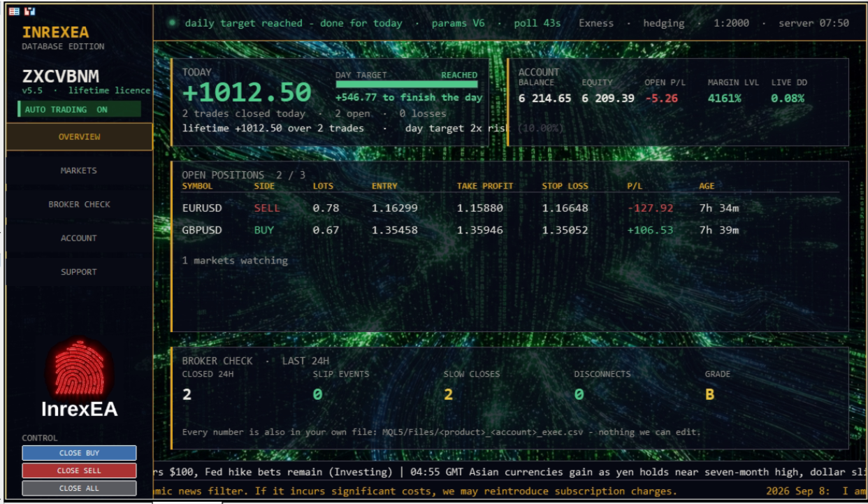Screen dimensions: 868x504
Task: Click the GBPUSD take profit 1.35946
Action: coord(480,230)
